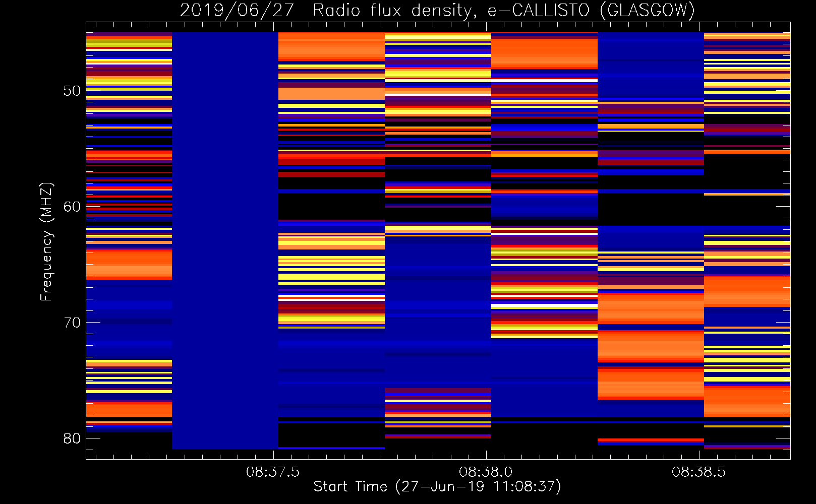816x504 pixels.
Task: Click the 70 MHz tick label
Action: (72, 323)
